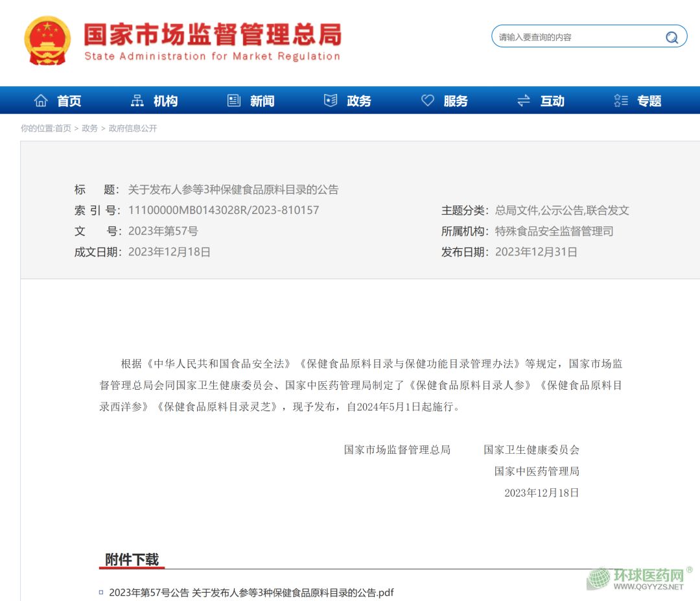The height and width of the screenshot is (601, 700).
Task: Click the arrows icon beside 互动
Action: 524,100
